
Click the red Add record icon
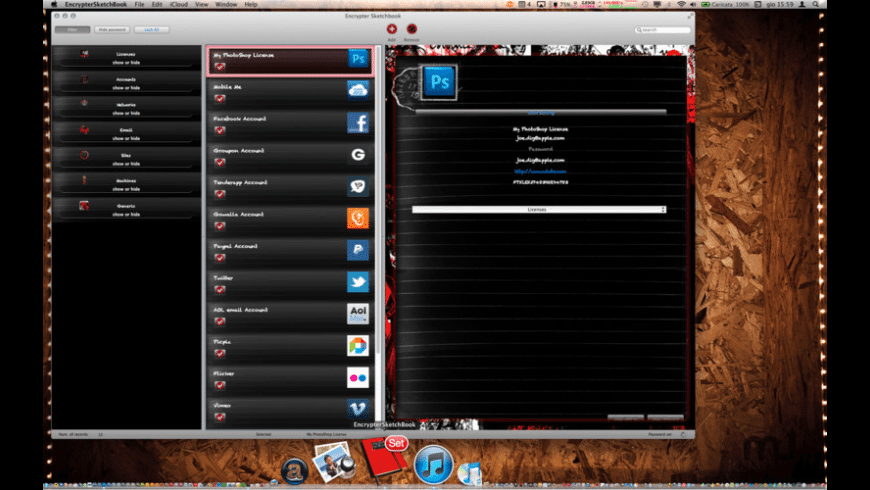tap(392, 29)
